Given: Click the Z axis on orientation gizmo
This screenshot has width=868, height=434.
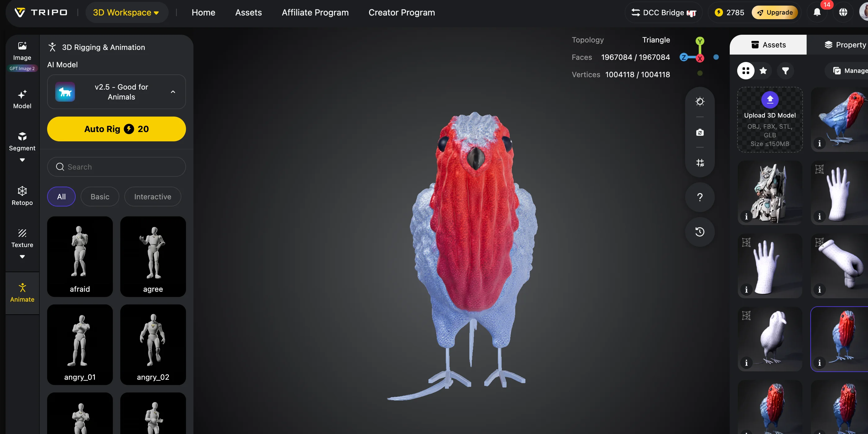Looking at the screenshot, I should [x=683, y=57].
